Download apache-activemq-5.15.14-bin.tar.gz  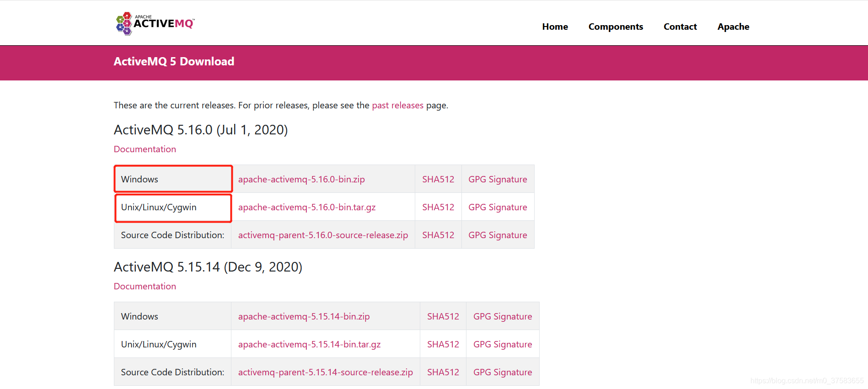[x=309, y=344]
